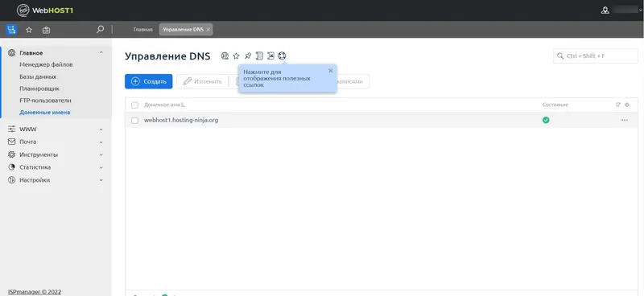Open Базы данных in sidebar
The image size is (644, 296).
click(x=38, y=76)
